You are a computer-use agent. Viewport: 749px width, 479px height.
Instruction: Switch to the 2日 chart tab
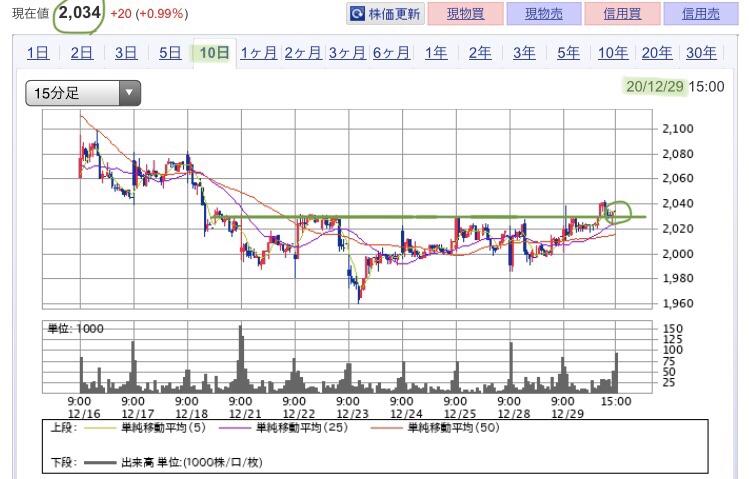click(82, 53)
